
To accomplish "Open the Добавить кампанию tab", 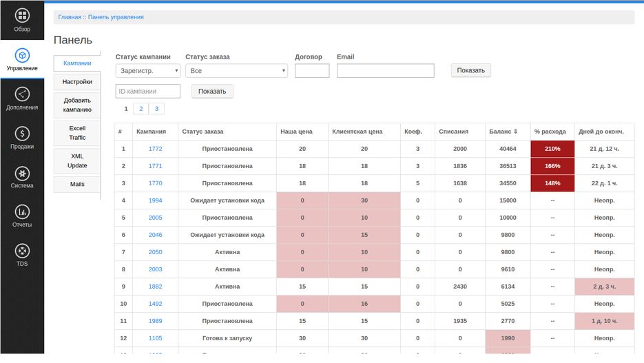I will pos(77,105).
